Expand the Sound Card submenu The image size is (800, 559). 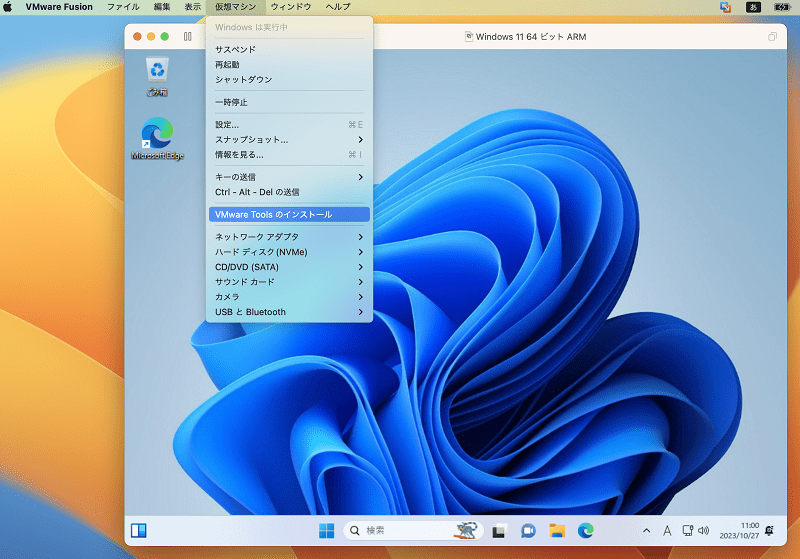289,282
